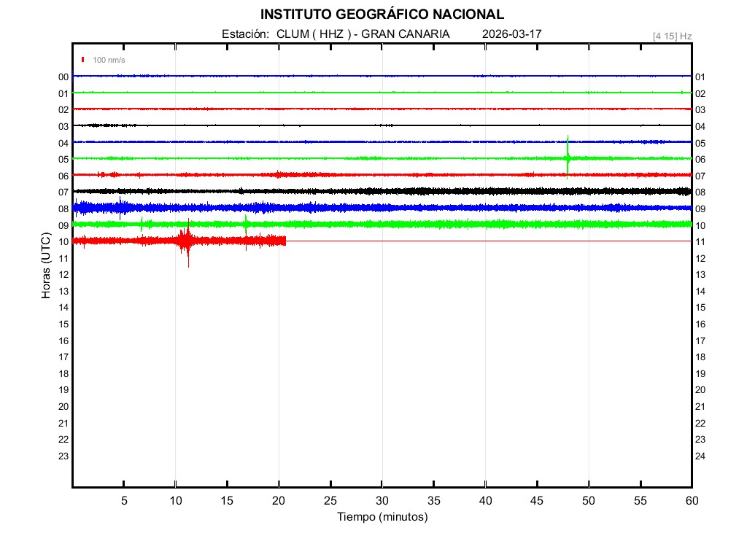Viewport: 747px width, 560px height.
Task: Click the small green spike near minute 17
Action: click(246, 221)
